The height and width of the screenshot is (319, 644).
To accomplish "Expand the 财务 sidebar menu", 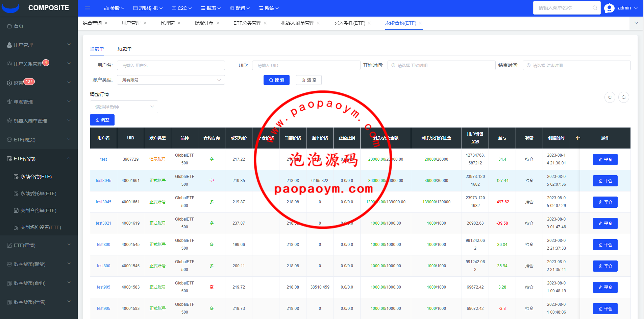I will click(x=39, y=83).
